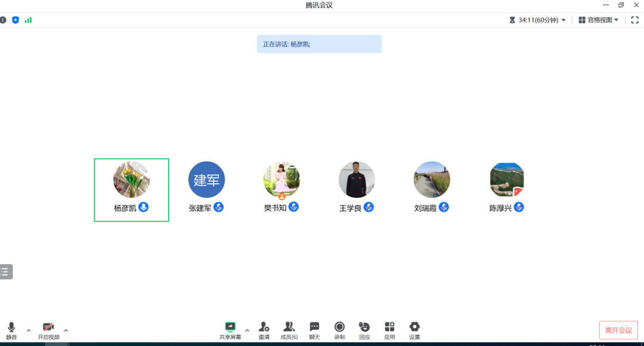
Task: Open the 聊天 chat panel
Action: 315,329
